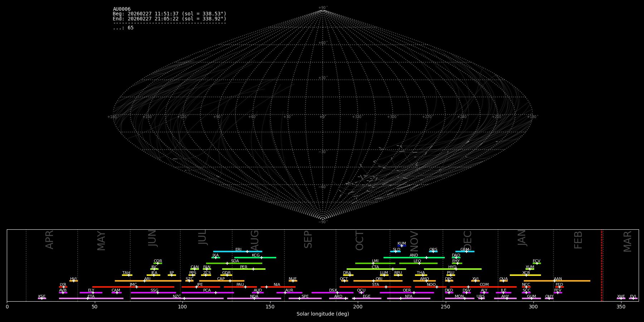Click the PER shower label
Screen dimensions: 644x322
click(x=244, y=267)
